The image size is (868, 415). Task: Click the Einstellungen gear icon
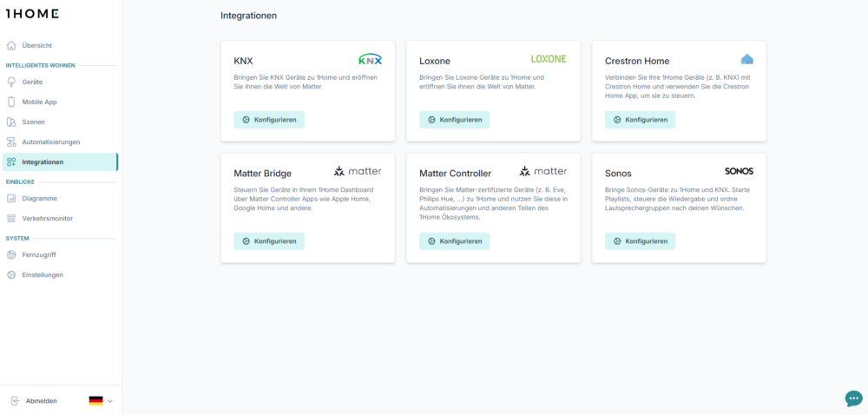coord(11,274)
